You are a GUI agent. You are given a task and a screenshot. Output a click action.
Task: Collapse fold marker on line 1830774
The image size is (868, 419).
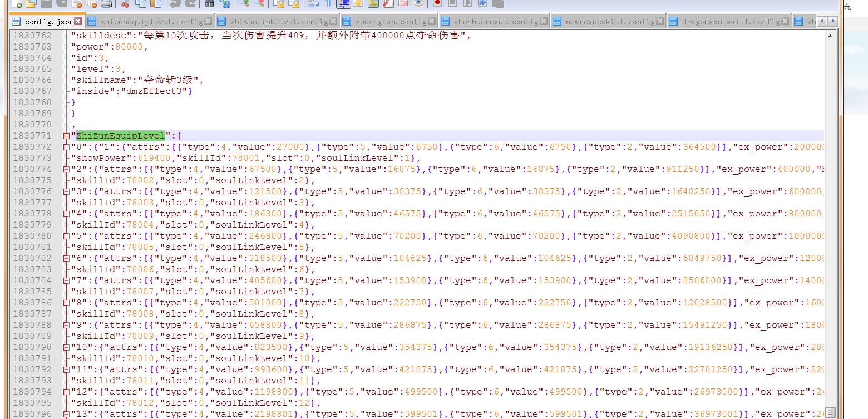(66, 169)
